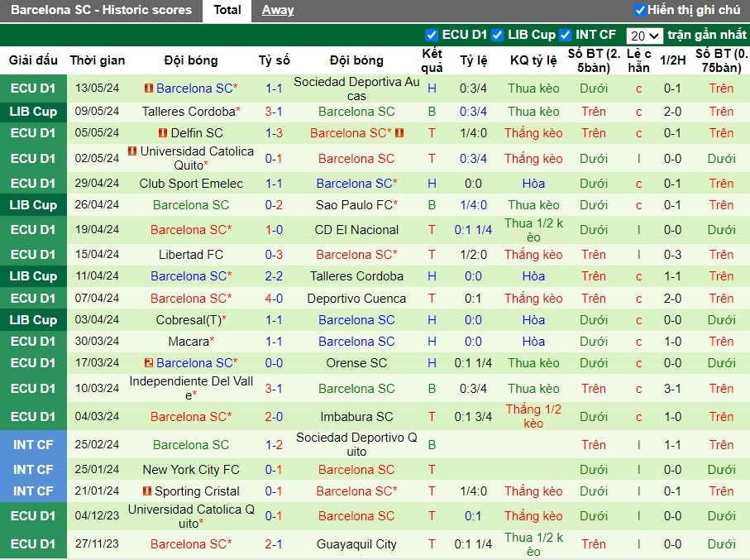Click the 1-2 score versus Sociedad Deportivo Quito
Viewport: 750px width, 560px height.
(274, 445)
